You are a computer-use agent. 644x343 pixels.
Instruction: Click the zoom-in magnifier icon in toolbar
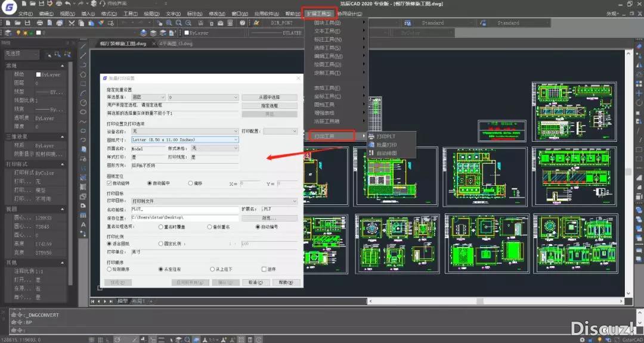coord(169,23)
